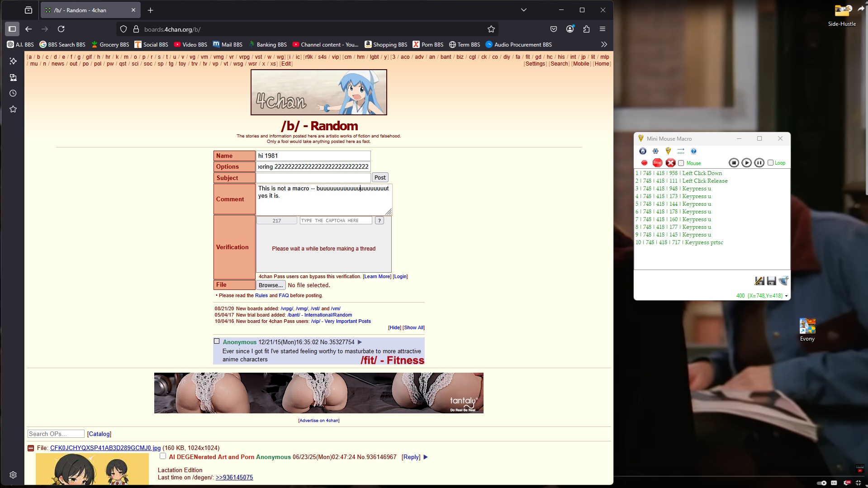Select macro line 1 Left Click Down
The height and width of the screenshot is (488, 868).
click(x=678, y=173)
